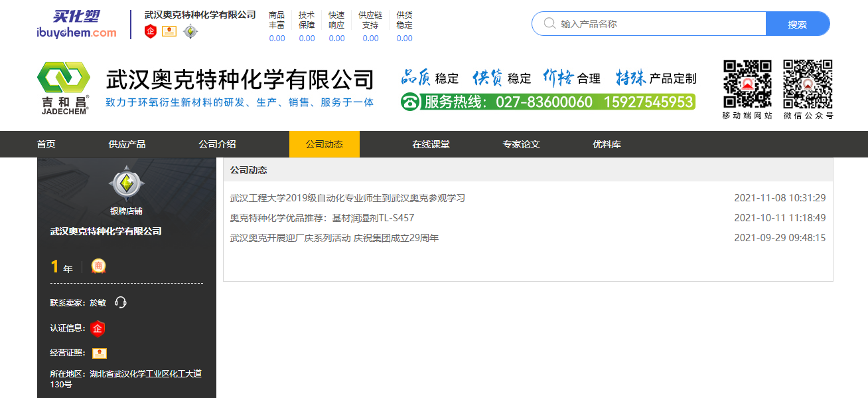This screenshot has width=868, height=398.
Task: Click the date 2021-09-29 09:48:15
Action: 780,238
